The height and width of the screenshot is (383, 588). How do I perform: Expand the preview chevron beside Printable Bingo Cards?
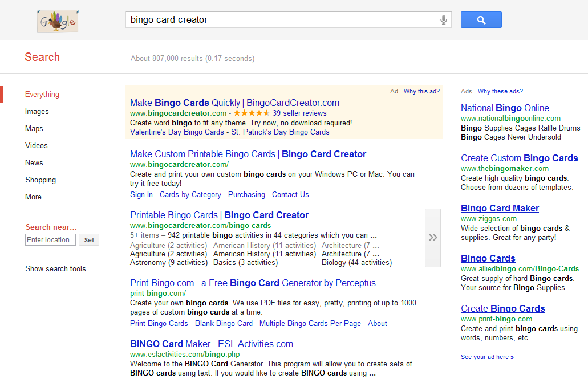(433, 238)
